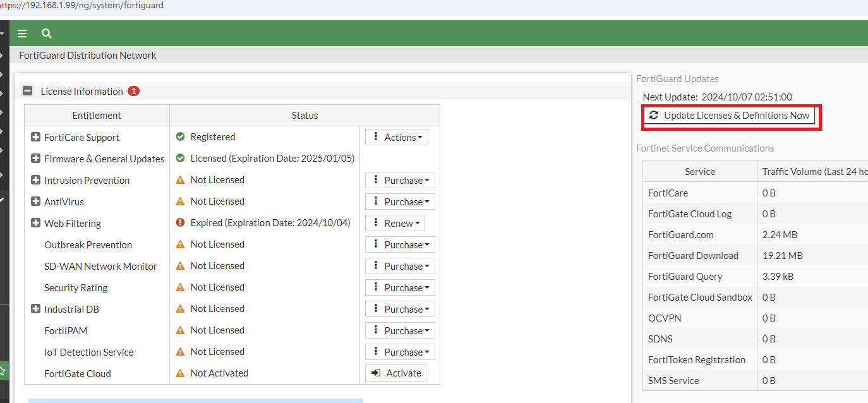Click the warning icon for Outbreak Prevention status
Viewport: 868px width, 403px height.
(180, 244)
